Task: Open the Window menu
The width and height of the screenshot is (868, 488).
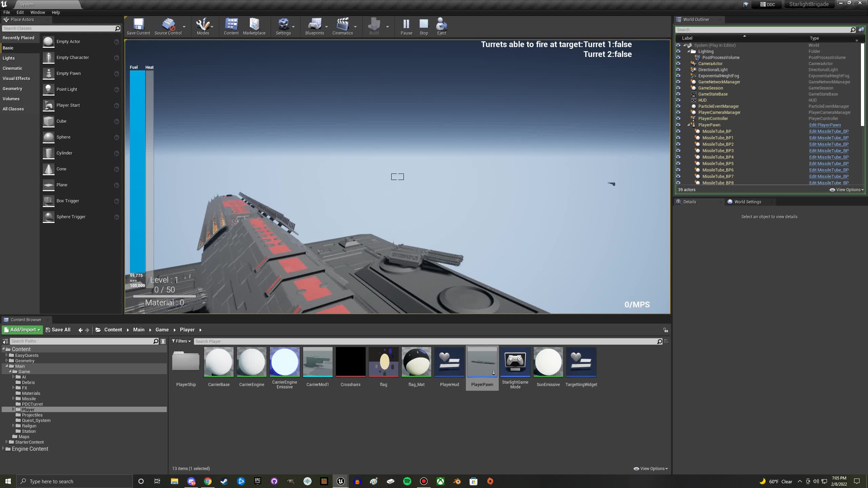Action: (x=38, y=12)
